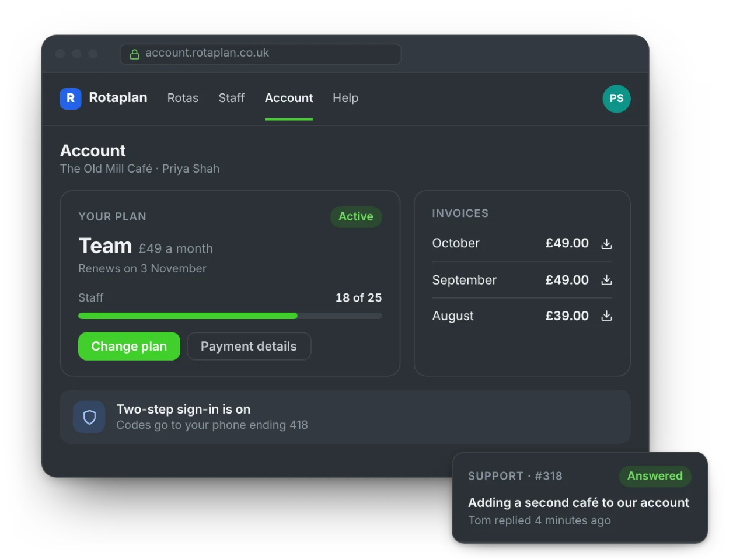Image resolution: width=747 pixels, height=560 pixels.
Task: Click the staff usage progress bar
Action: tap(230, 316)
